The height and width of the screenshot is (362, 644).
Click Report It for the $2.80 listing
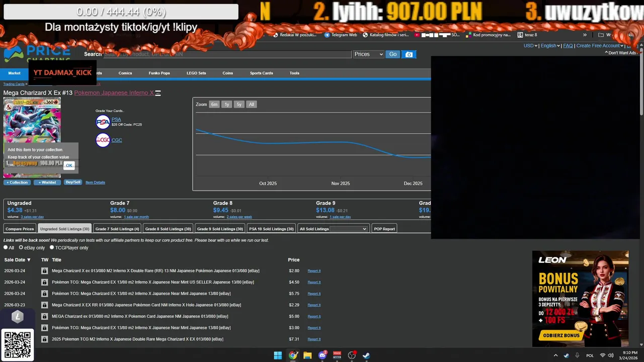tap(314, 271)
